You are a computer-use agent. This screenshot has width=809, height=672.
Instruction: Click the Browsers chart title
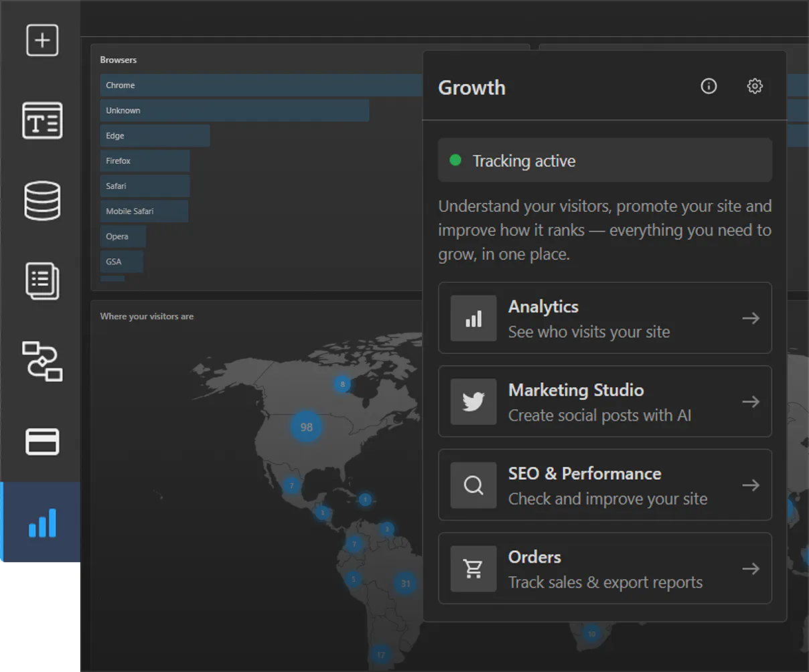(x=119, y=60)
